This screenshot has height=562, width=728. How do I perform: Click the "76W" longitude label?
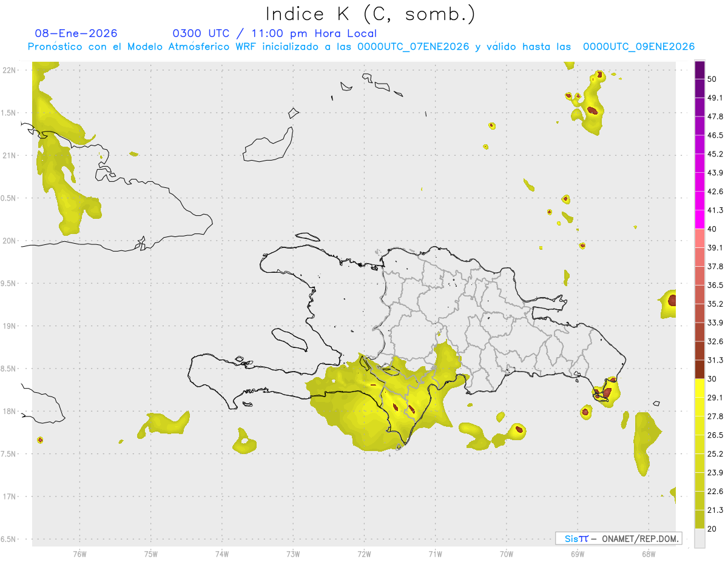[79, 554]
